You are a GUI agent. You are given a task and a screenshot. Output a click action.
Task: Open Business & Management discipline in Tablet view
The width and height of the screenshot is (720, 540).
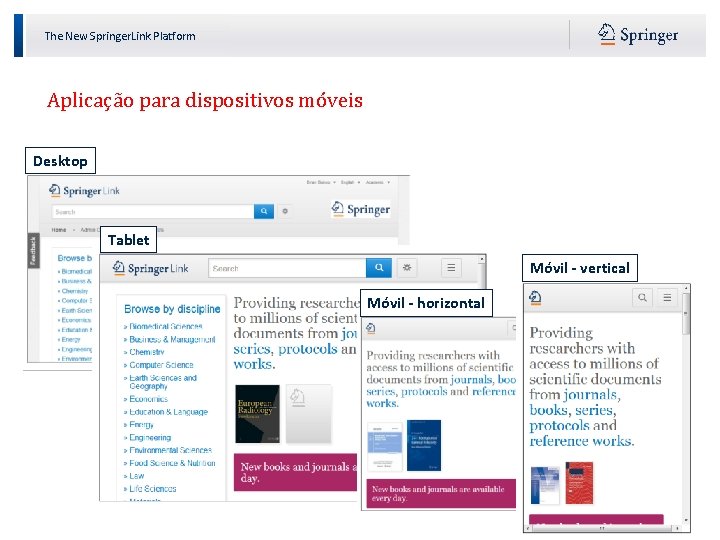point(172,339)
